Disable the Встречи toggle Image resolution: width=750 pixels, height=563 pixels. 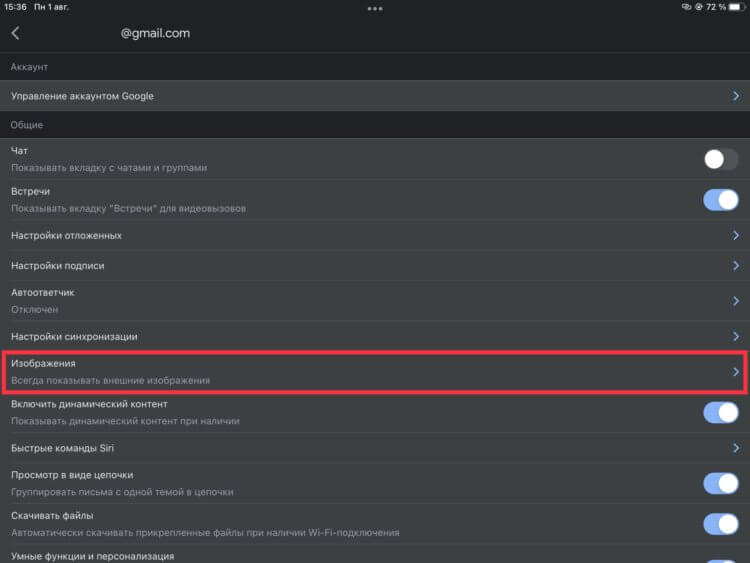(721, 200)
